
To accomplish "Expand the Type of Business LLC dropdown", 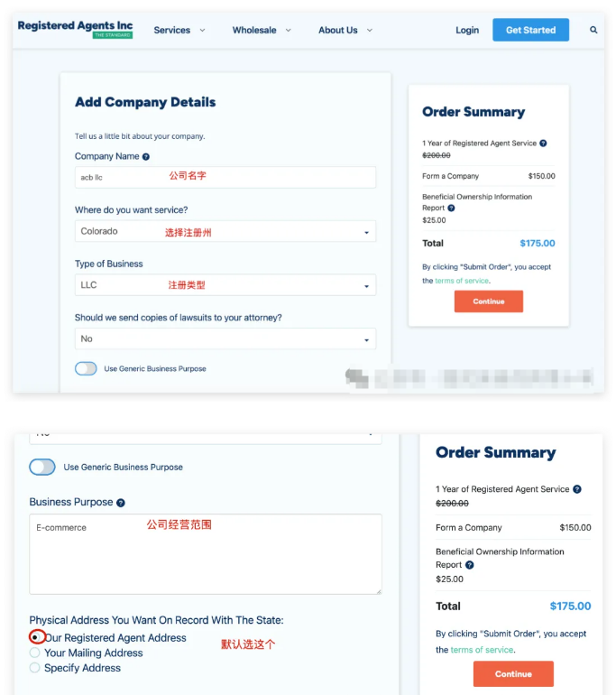I will click(x=225, y=285).
